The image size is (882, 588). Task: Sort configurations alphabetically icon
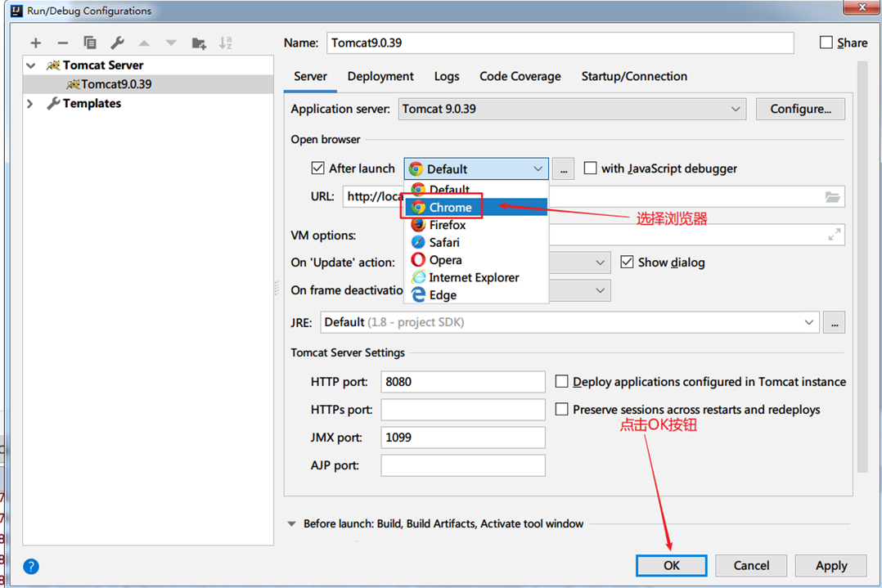pyautogui.click(x=226, y=43)
